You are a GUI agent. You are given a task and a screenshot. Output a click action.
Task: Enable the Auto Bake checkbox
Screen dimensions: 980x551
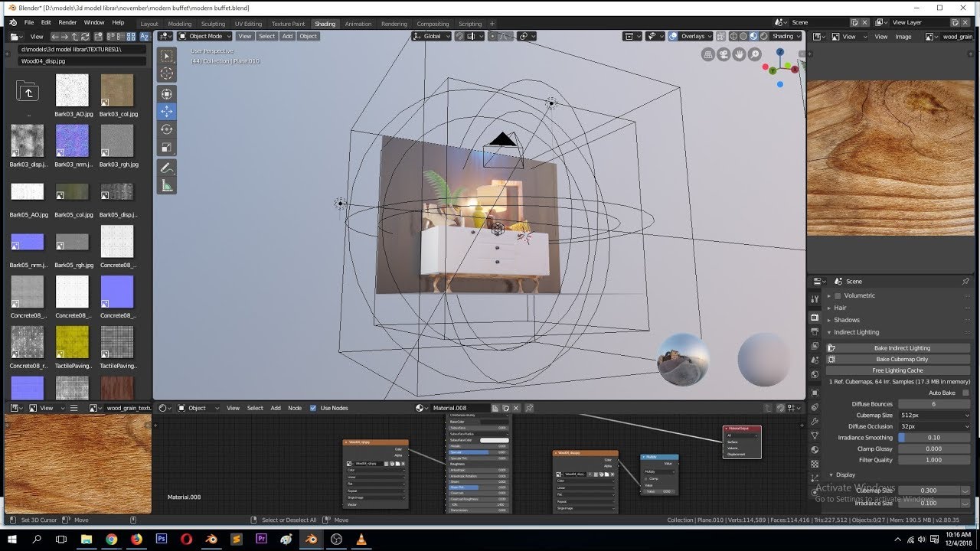click(x=965, y=393)
